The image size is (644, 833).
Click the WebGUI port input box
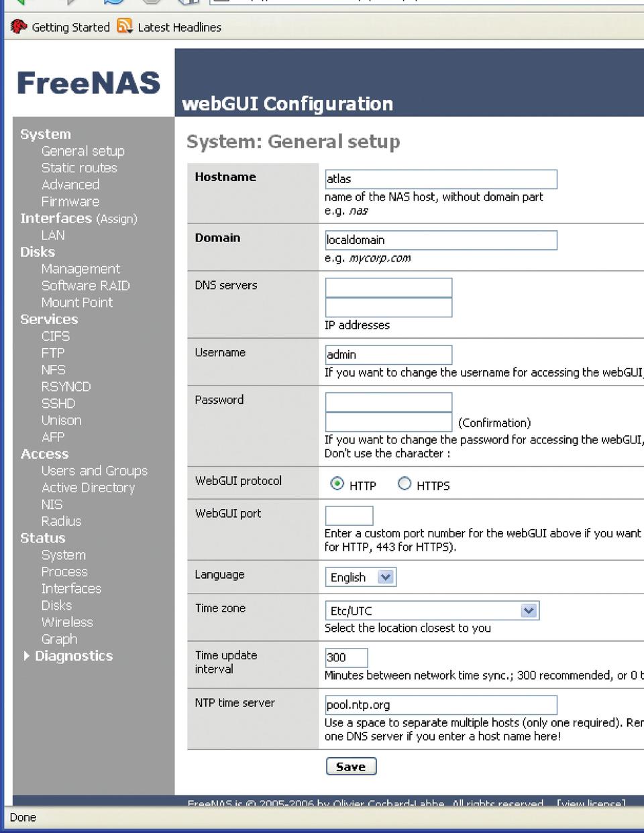tap(349, 516)
